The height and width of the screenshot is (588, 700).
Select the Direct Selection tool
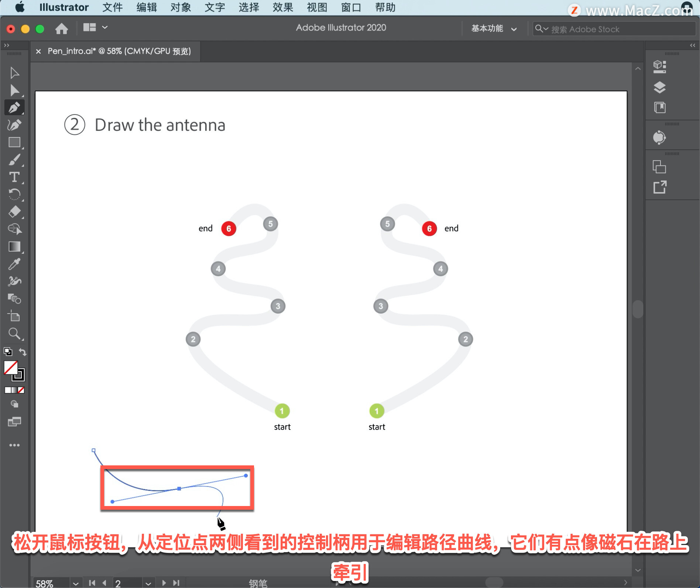tap(14, 90)
